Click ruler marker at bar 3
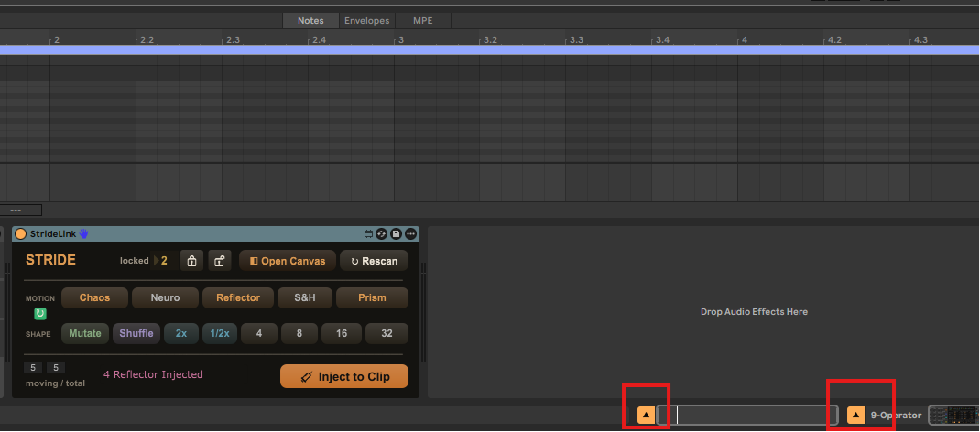Screen dimensions: 980x432 point(398,40)
